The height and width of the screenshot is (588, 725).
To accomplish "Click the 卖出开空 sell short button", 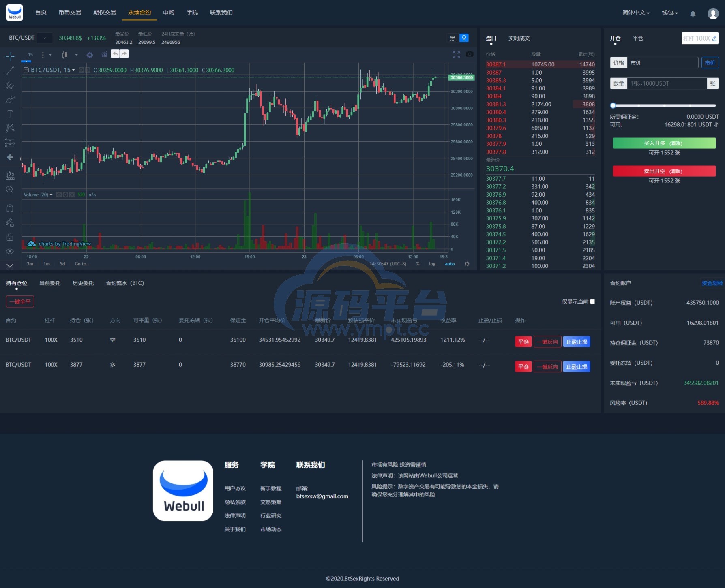I will (x=664, y=171).
